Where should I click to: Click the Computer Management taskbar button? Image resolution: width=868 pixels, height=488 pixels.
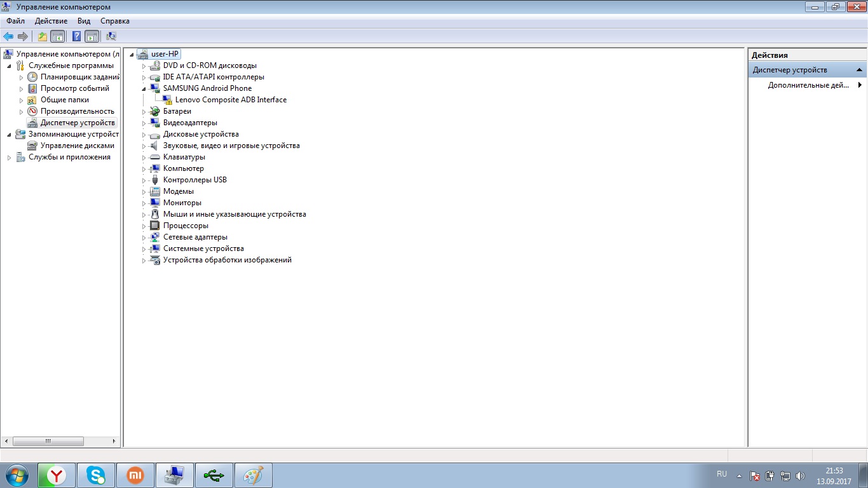(x=175, y=475)
